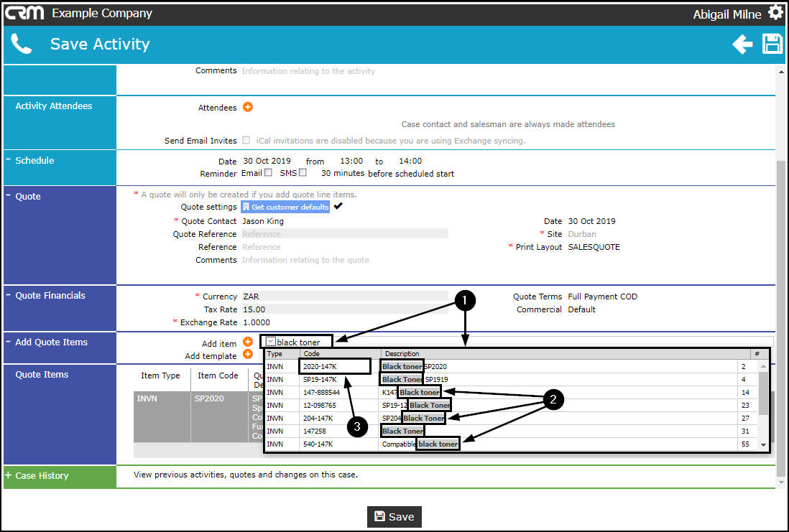Collapse the Add Quote Items section
Viewport: 789px width, 532px height.
pos(8,342)
